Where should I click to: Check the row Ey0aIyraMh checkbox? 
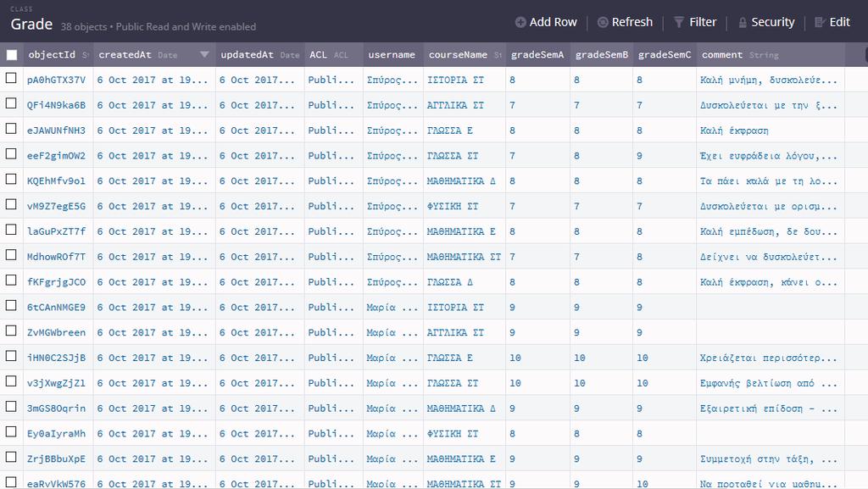pyautogui.click(x=11, y=432)
